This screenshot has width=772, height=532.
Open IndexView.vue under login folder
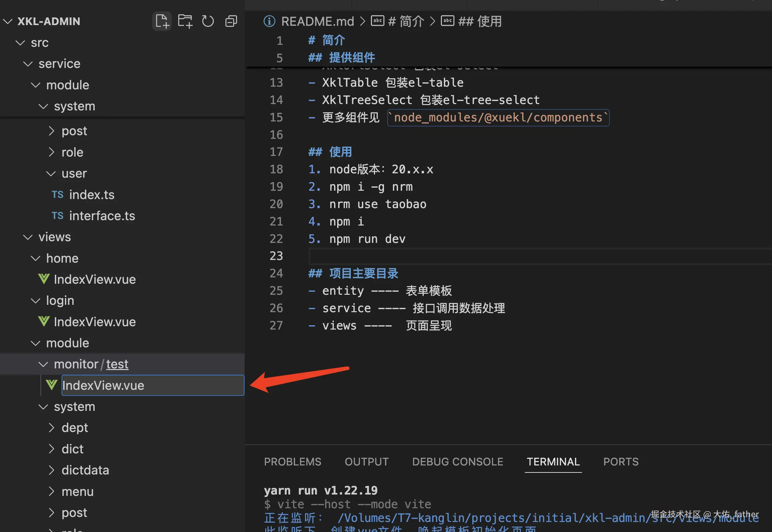pyautogui.click(x=94, y=322)
